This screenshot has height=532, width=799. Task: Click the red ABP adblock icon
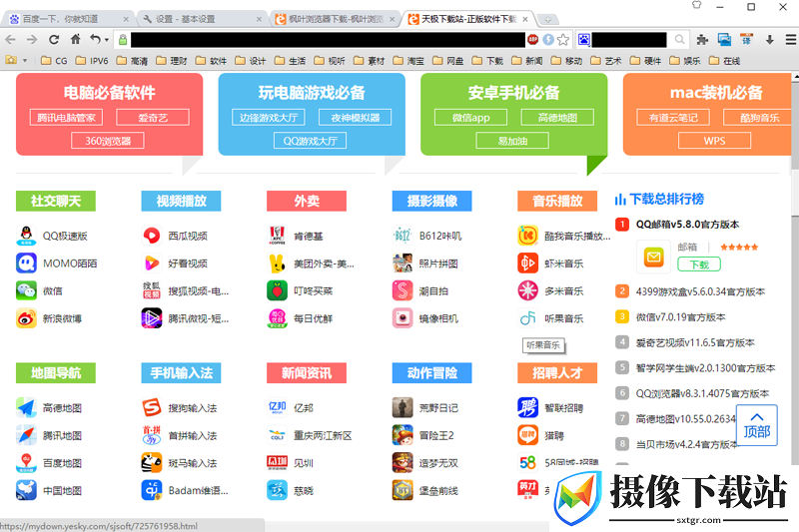click(533, 39)
